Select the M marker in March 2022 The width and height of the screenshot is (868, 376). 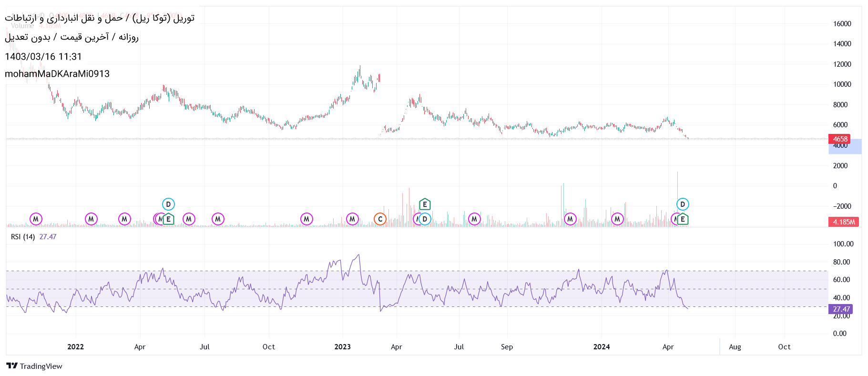tap(124, 219)
